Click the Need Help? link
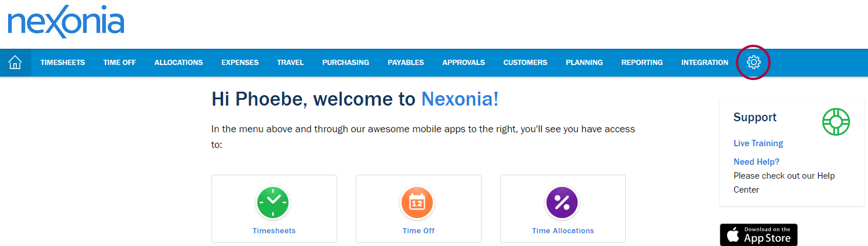Viewport: 868px width, 246px height. [756, 162]
